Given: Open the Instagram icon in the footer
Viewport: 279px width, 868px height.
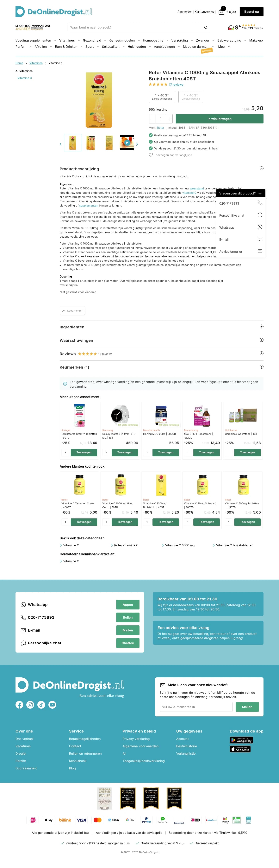Looking at the screenshot, I should [30, 705].
